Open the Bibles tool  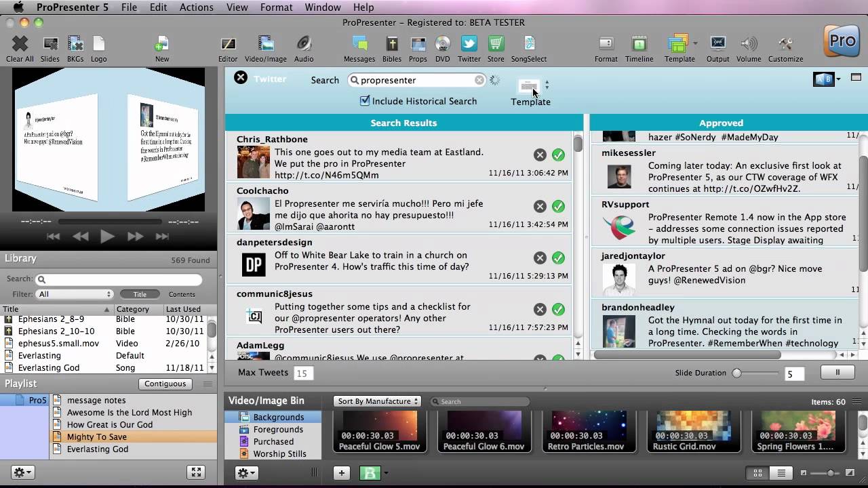392,45
